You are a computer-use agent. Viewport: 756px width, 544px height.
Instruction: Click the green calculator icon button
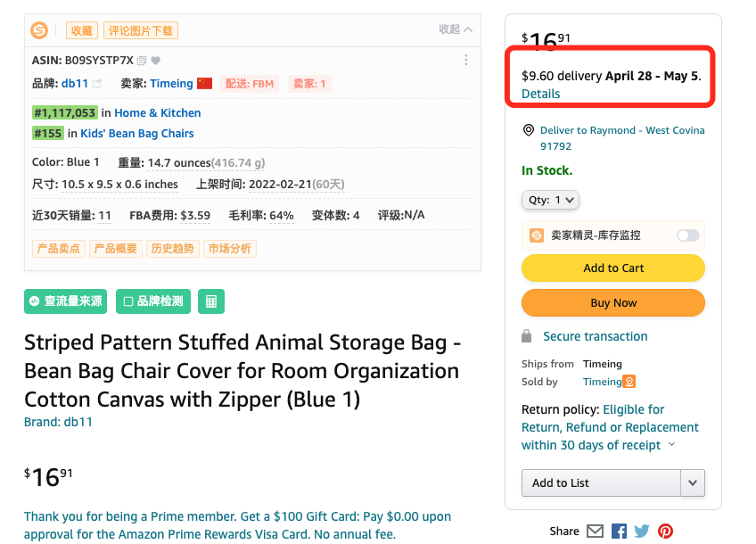tap(211, 301)
